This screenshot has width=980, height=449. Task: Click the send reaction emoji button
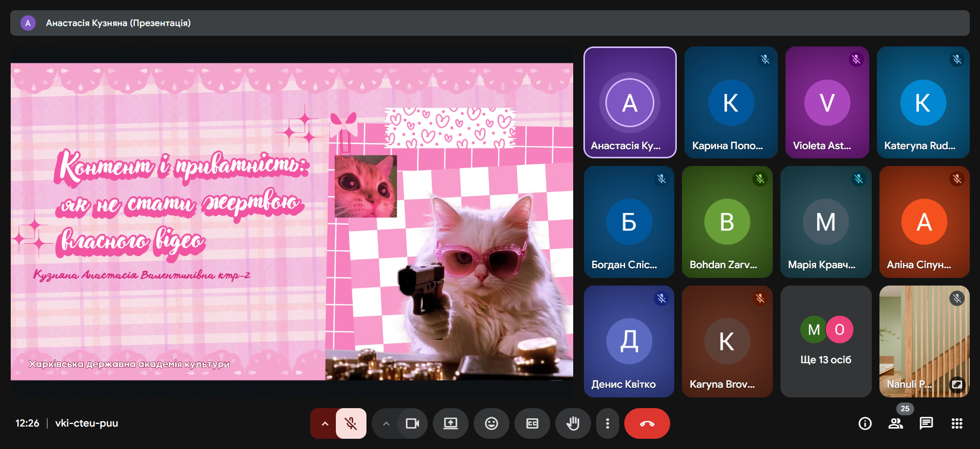491,423
